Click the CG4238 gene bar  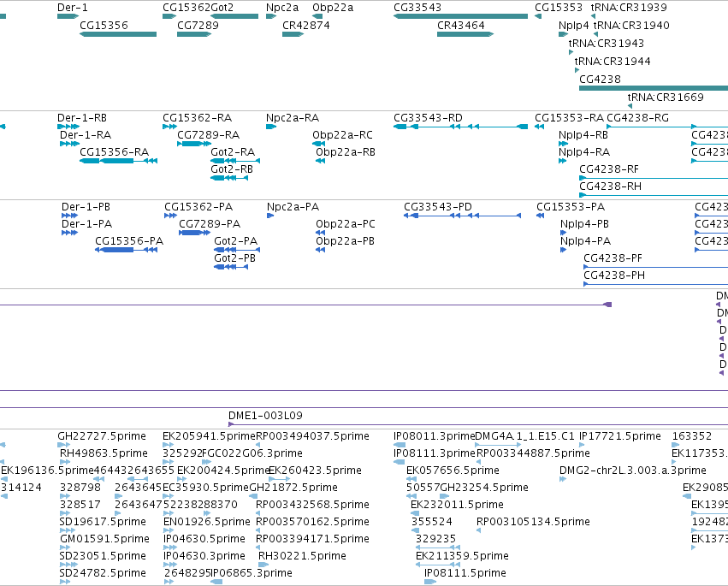pos(654,88)
